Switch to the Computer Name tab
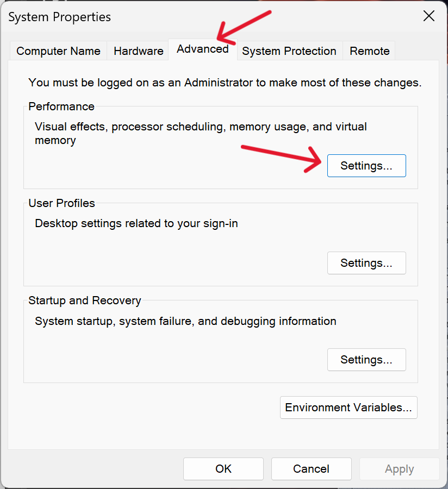The height and width of the screenshot is (489, 448). pyautogui.click(x=58, y=51)
